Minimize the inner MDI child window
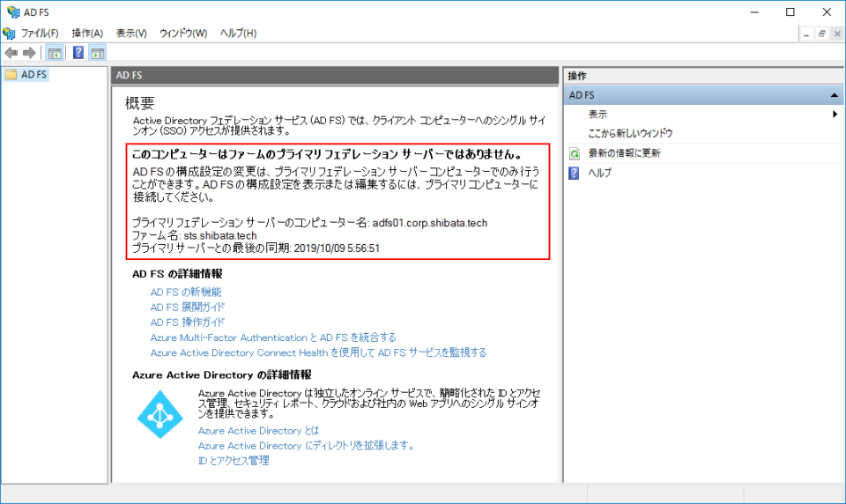Screen dimensions: 846x504 coord(806,34)
